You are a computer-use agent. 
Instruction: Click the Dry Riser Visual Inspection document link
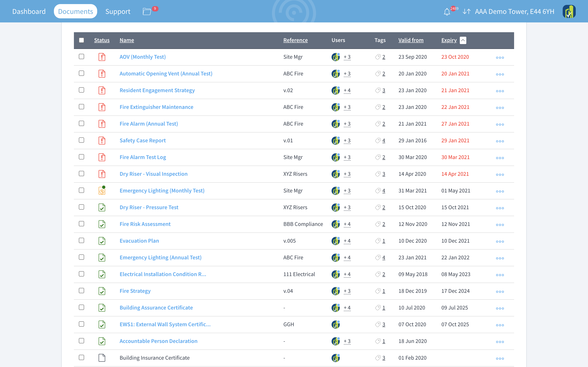pyautogui.click(x=153, y=173)
